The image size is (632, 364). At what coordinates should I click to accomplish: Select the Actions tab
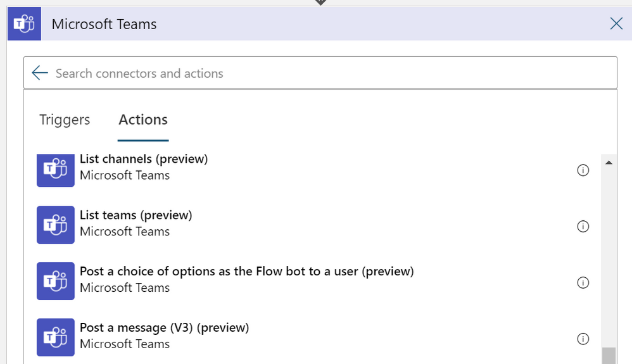pyautogui.click(x=143, y=120)
